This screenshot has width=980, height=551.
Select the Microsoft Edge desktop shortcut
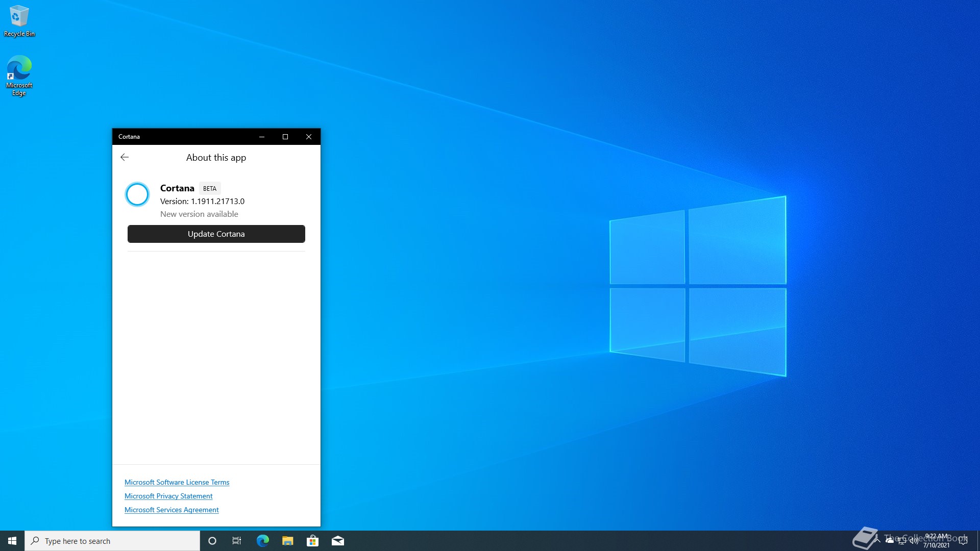[x=19, y=76]
